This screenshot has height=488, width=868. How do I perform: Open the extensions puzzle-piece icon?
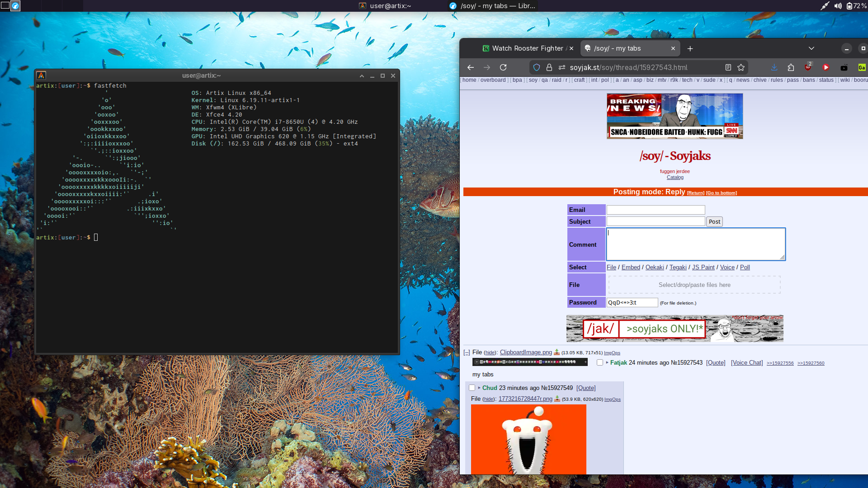coord(791,67)
